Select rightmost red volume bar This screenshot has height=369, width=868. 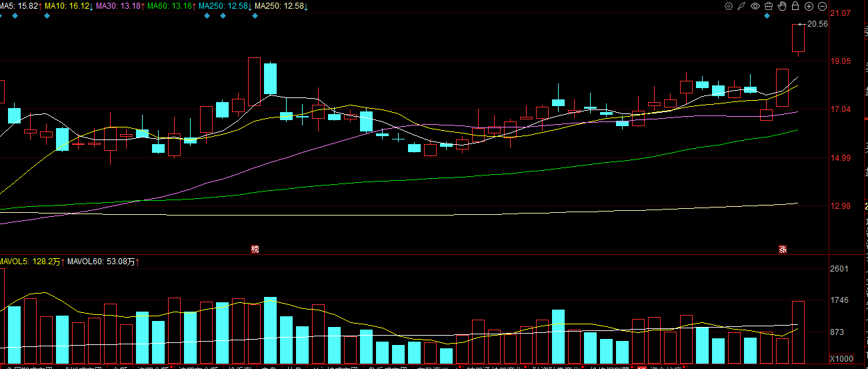click(799, 332)
